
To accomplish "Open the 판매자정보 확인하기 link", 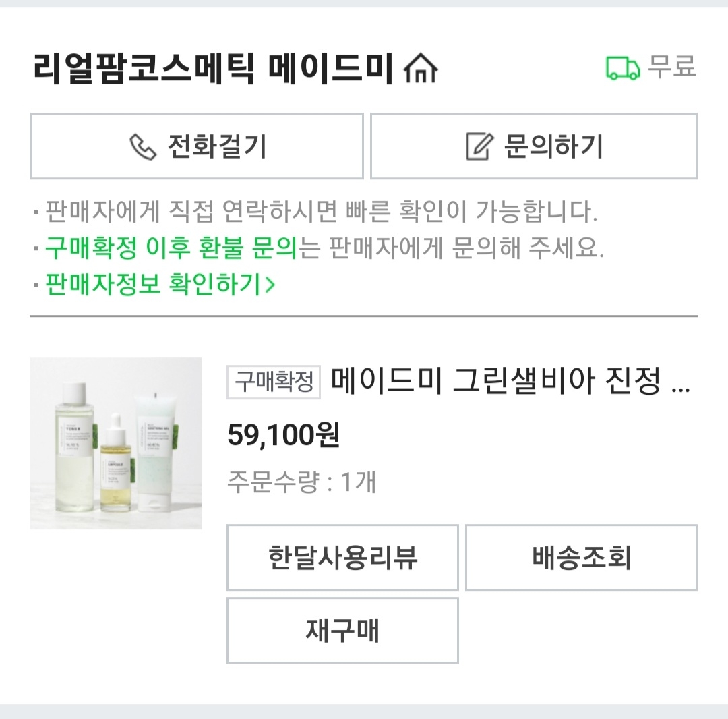I will click(x=153, y=284).
